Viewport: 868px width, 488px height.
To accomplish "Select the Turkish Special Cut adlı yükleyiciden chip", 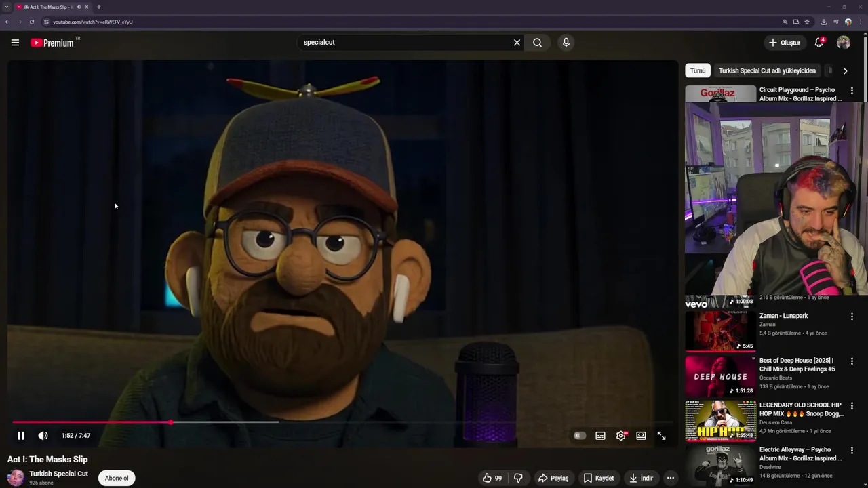I will coord(767,70).
